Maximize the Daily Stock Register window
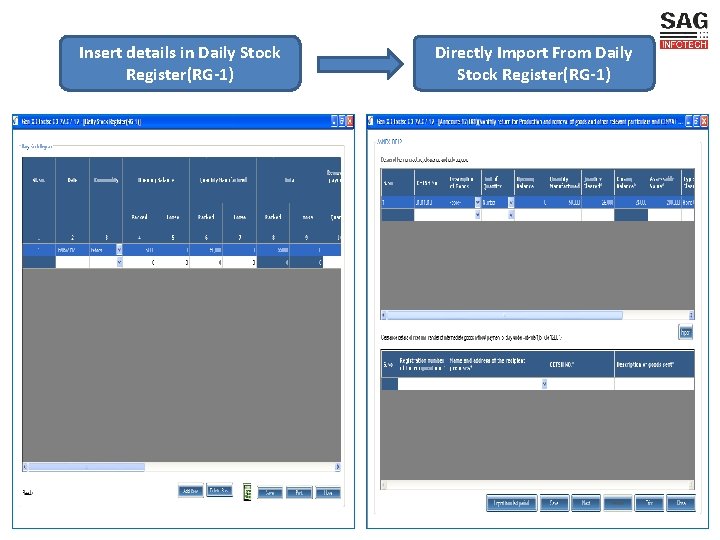720x540 pixels. pos(342,121)
